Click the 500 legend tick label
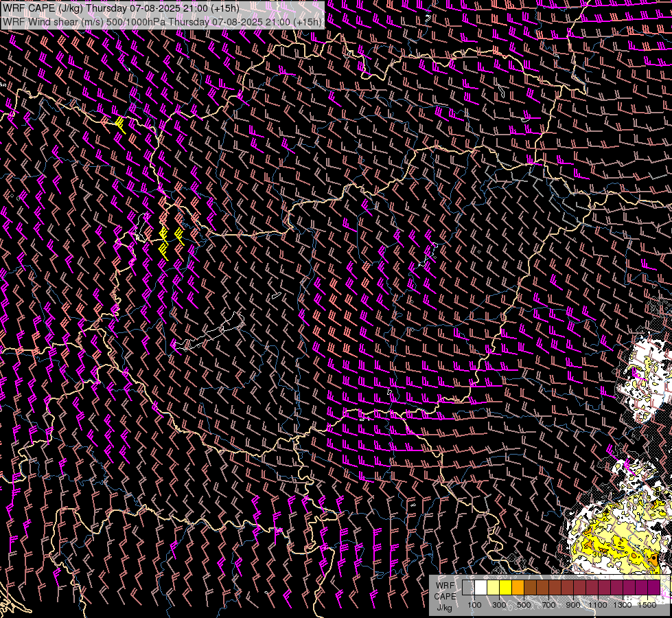The image size is (672, 618). [x=524, y=605]
